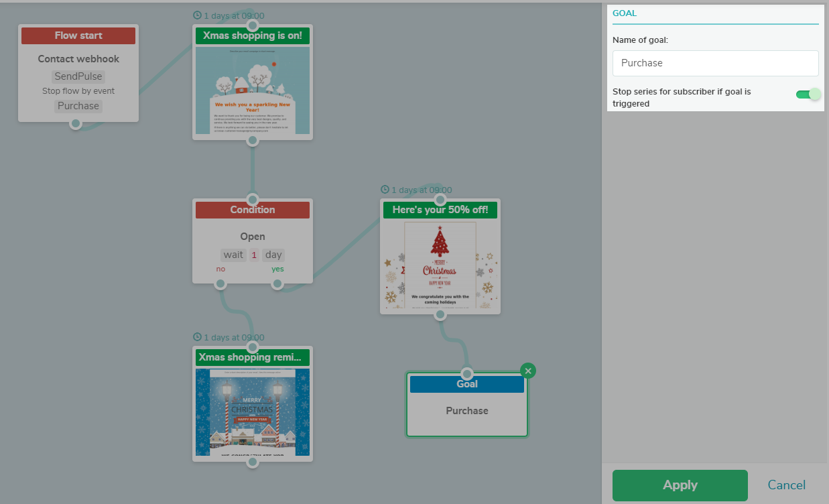Apply the goal settings

(x=680, y=485)
